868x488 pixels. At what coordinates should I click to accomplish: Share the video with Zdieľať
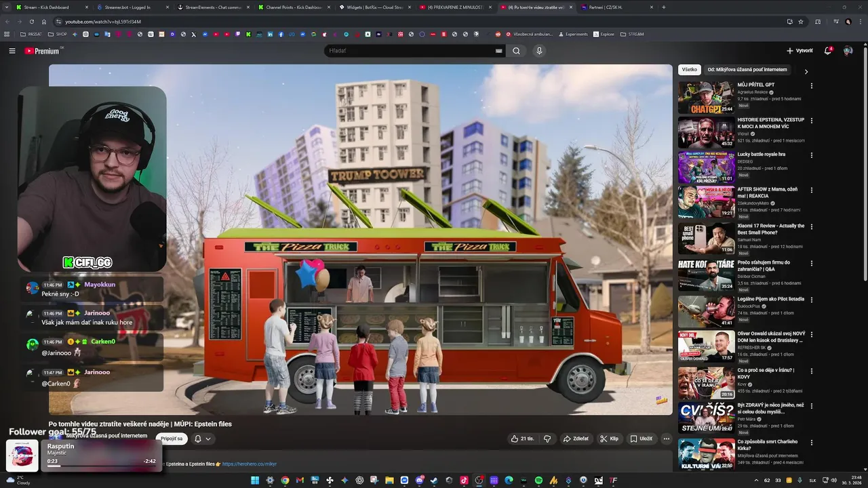pyautogui.click(x=576, y=439)
